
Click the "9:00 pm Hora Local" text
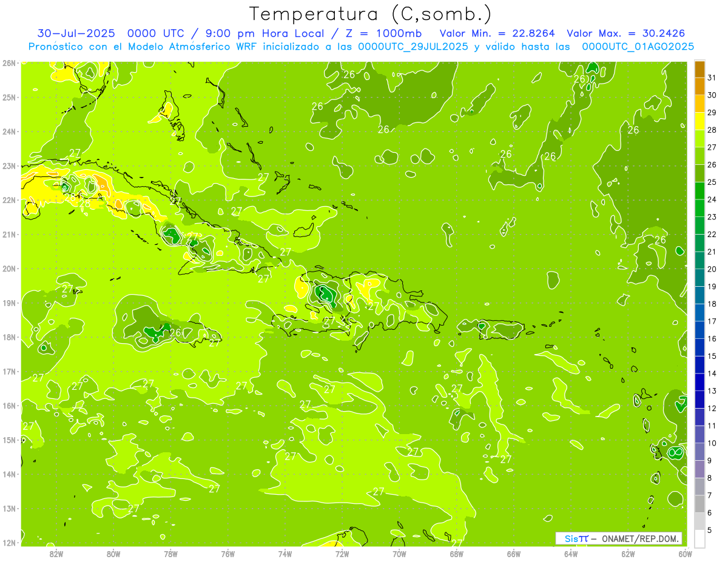(265, 33)
